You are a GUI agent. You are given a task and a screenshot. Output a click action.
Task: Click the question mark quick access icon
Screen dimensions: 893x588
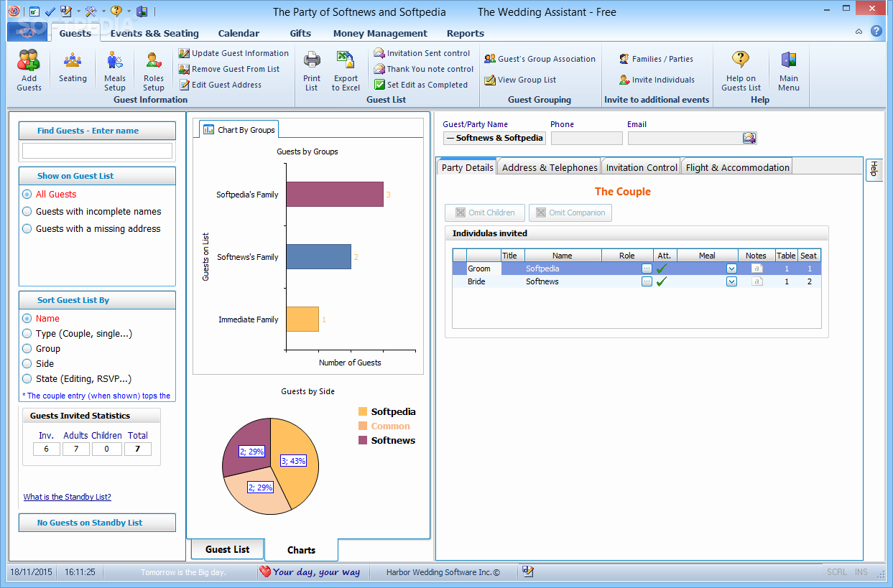116,11
